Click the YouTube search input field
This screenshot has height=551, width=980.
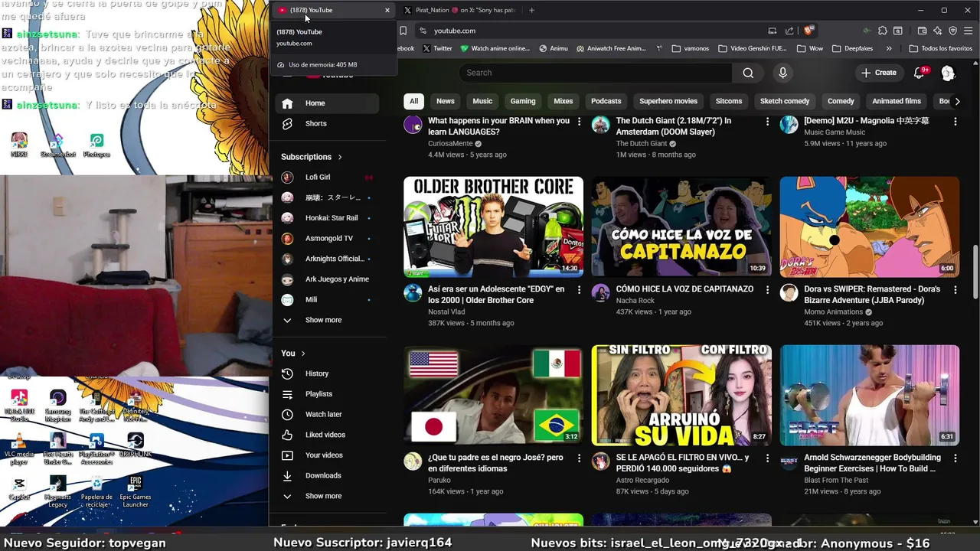coord(595,73)
